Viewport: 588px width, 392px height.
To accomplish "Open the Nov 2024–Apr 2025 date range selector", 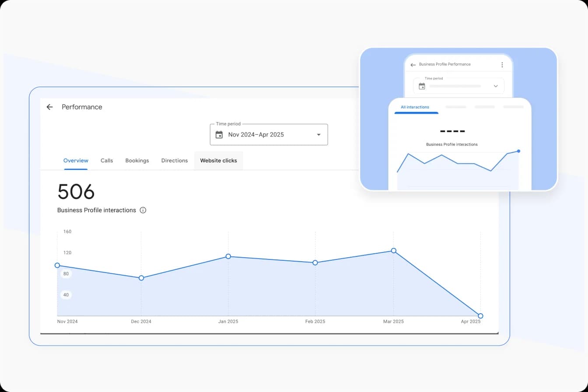I will coord(256,134).
